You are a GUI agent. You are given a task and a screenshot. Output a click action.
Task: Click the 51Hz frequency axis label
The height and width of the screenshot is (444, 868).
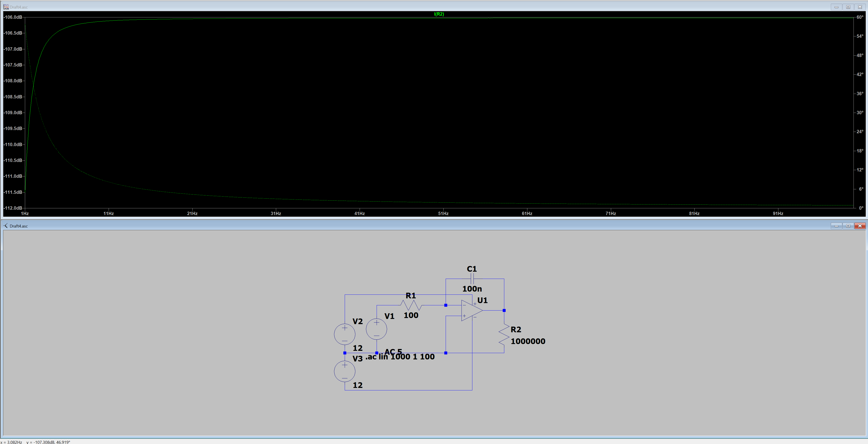click(443, 214)
